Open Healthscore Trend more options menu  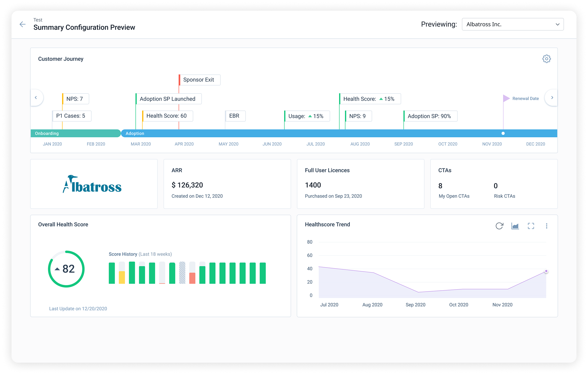click(546, 226)
